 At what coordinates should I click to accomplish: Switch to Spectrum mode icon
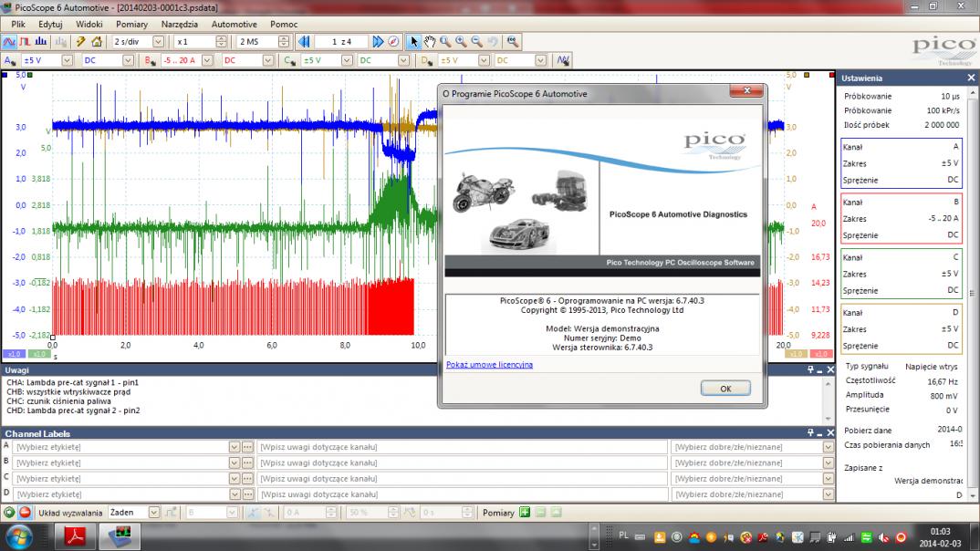click(x=42, y=42)
